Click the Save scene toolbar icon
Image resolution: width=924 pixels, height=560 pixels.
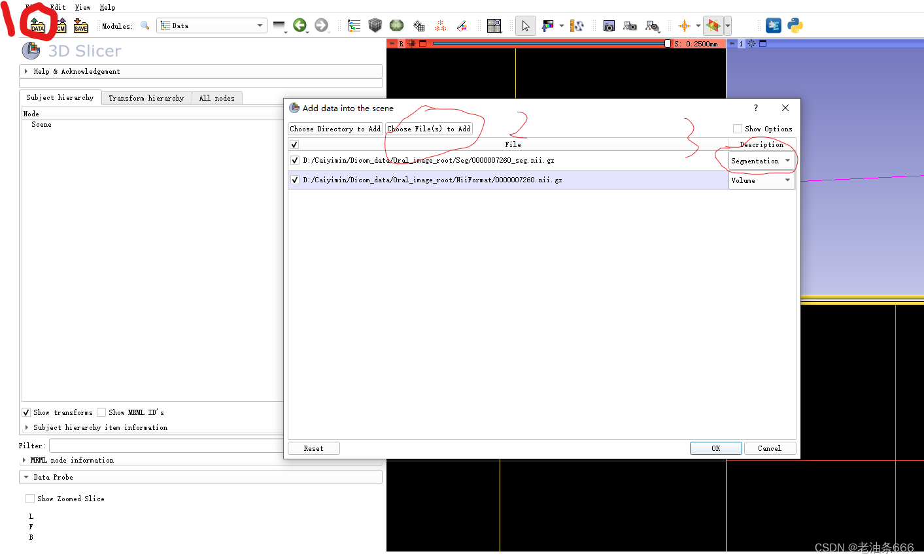click(x=80, y=26)
